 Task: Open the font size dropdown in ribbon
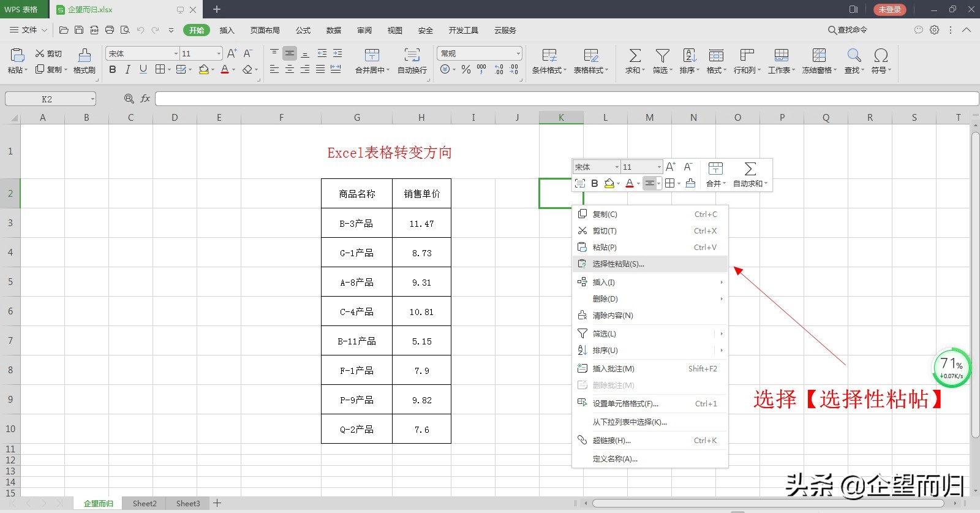pos(219,54)
